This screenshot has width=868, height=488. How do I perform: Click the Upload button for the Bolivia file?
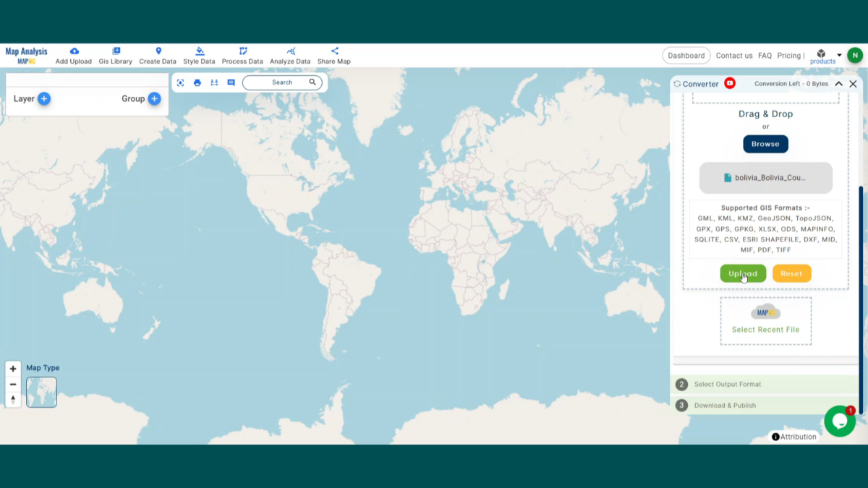point(743,273)
